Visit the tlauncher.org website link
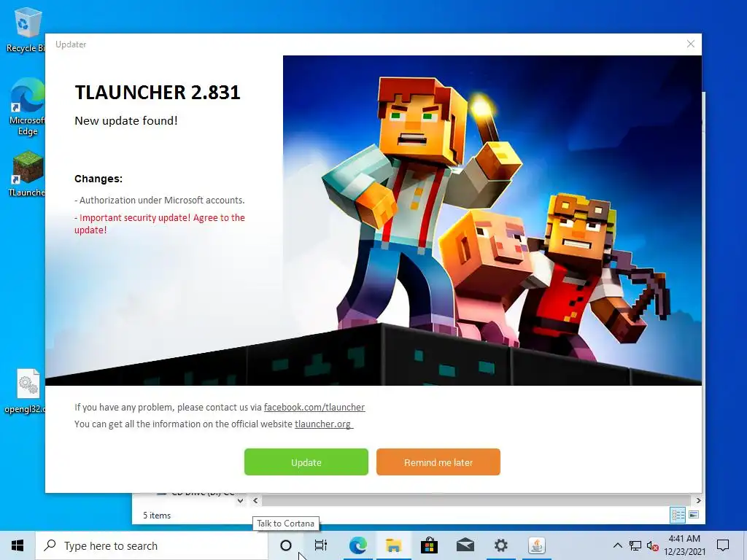 (x=323, y=424)
